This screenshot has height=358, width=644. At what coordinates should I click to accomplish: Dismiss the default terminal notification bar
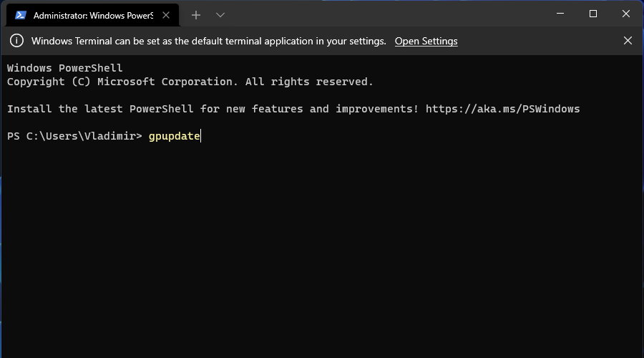pos(628,41)
